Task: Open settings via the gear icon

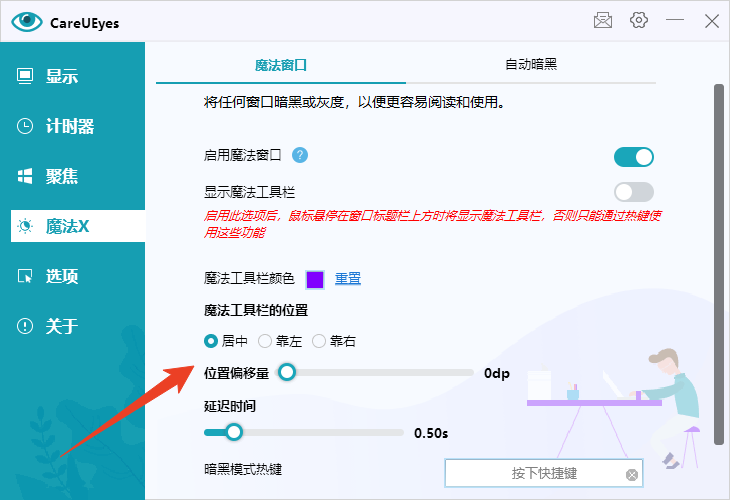Action: point(639,20)
